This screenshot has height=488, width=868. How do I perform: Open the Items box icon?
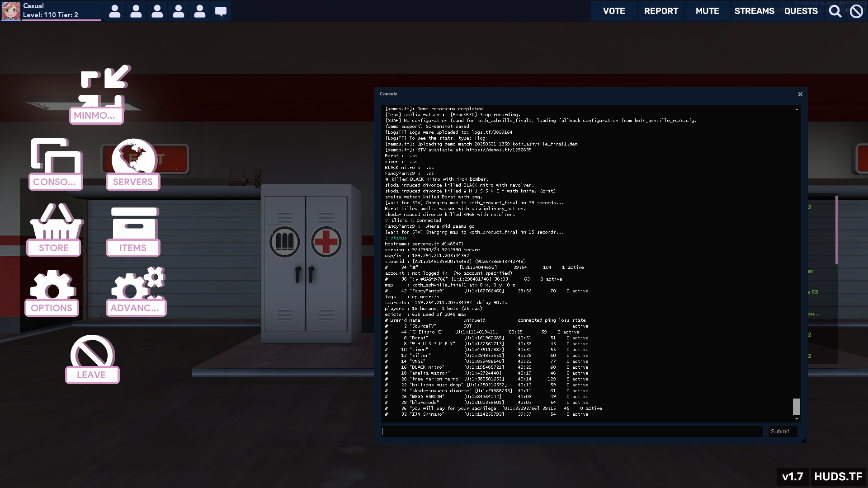coord(134,223)
